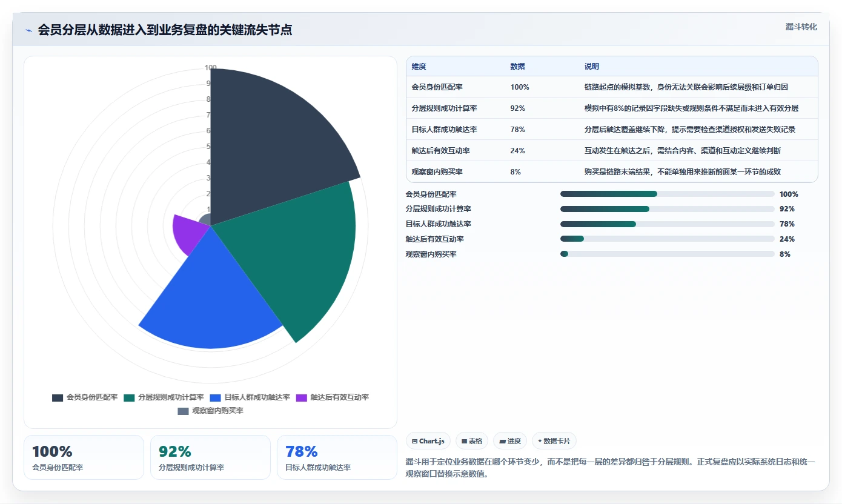This screenshot has width=842, height=504.
Task: Click the description starting 分层后触达覆盖继续下降
Action: click(x=690, y=130)
